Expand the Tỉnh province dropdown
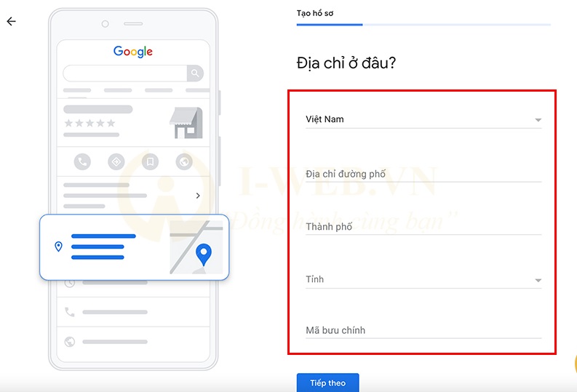 (423, 280)
